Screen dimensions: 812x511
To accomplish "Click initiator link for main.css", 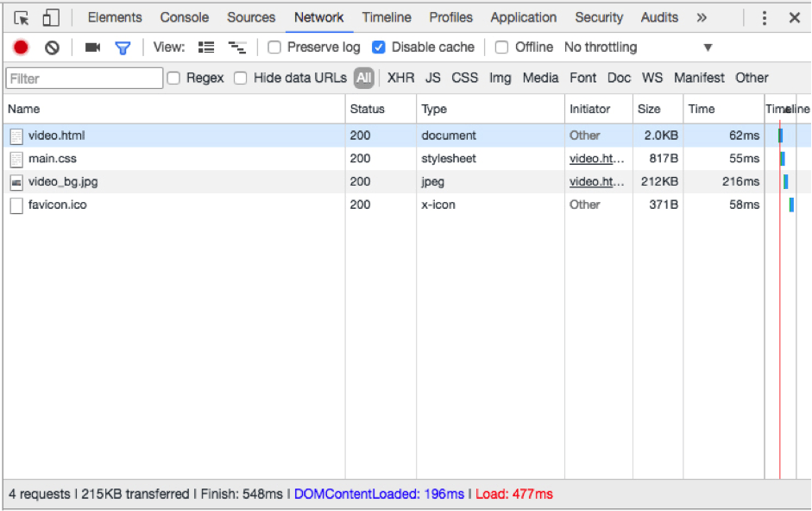I will [x=595, y=159].
